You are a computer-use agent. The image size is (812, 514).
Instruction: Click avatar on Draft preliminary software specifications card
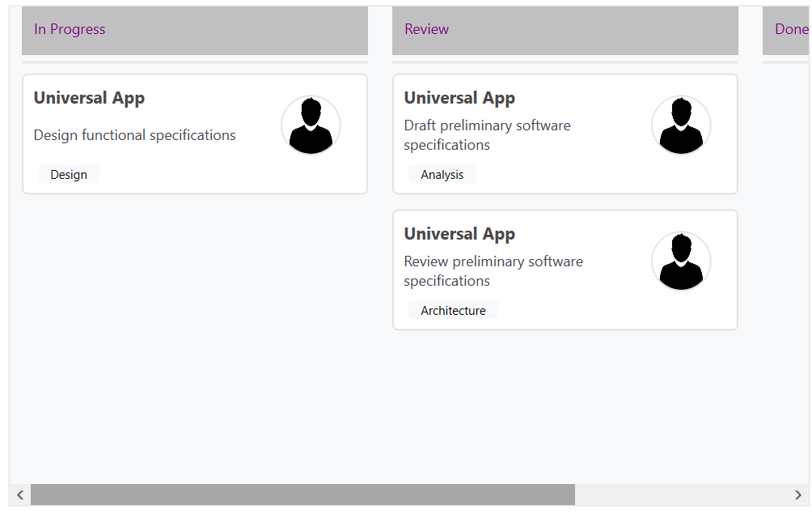click(681, 125)
